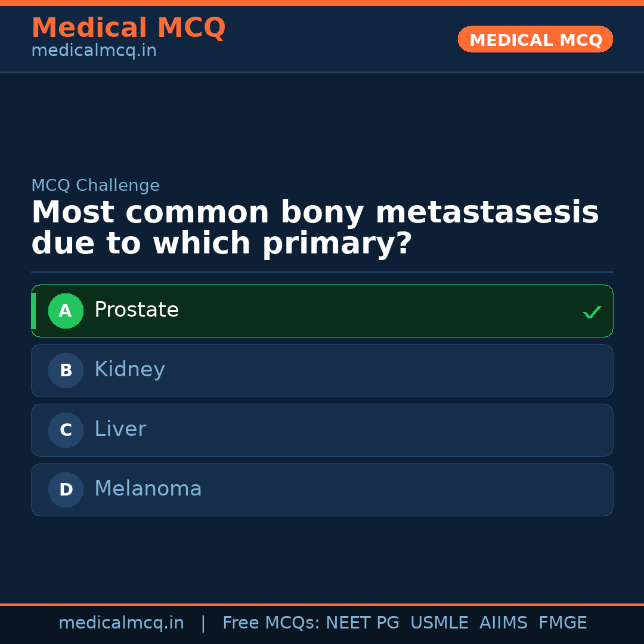Open the Medical MCQ title logo

(x=128, y=28)
